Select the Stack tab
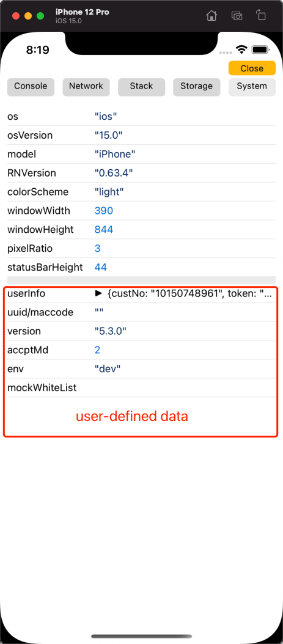283x644 pixels. [141, 87]
